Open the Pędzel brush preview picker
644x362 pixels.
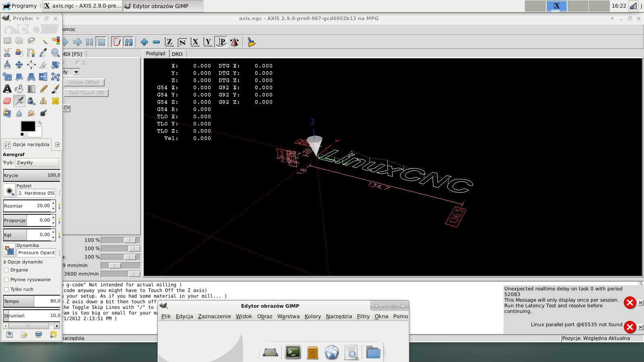click(x=9, y=190)
